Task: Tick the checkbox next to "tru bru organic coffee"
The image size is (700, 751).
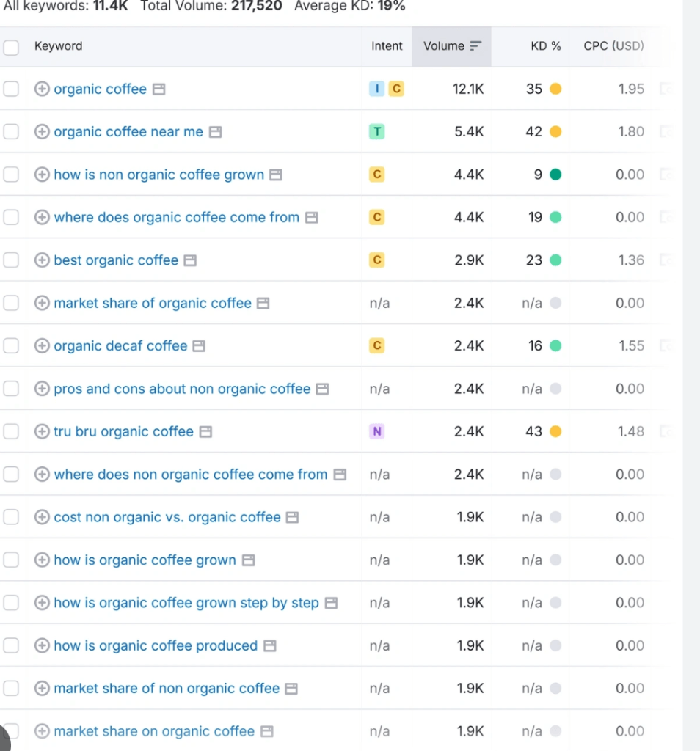Action: tap(11, 431)
